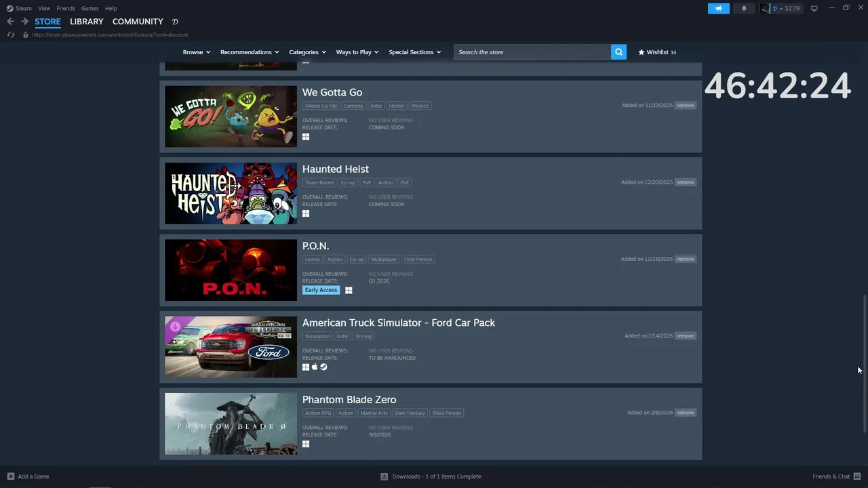Click the DLC badge on Ford Car Pack
The width and height of the screenshot is (868, 488).
175,326
